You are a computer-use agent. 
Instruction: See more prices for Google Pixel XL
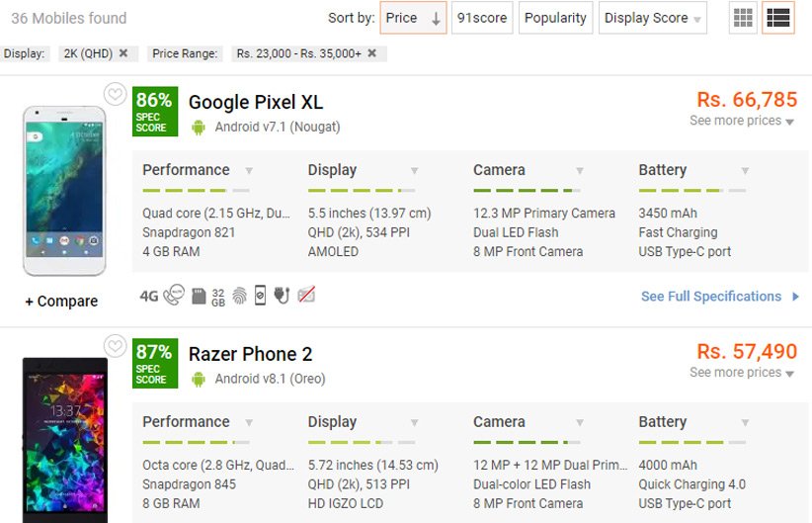pyautogui.click(x=742, y=121)
